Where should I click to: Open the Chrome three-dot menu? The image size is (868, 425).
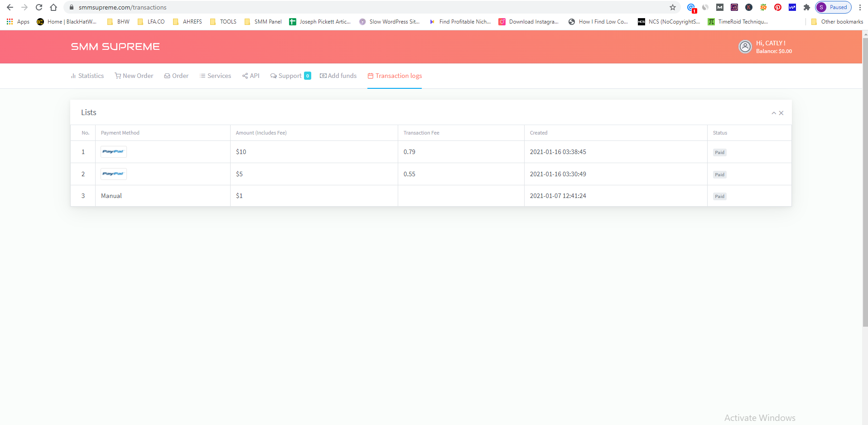tap(860, 7)
